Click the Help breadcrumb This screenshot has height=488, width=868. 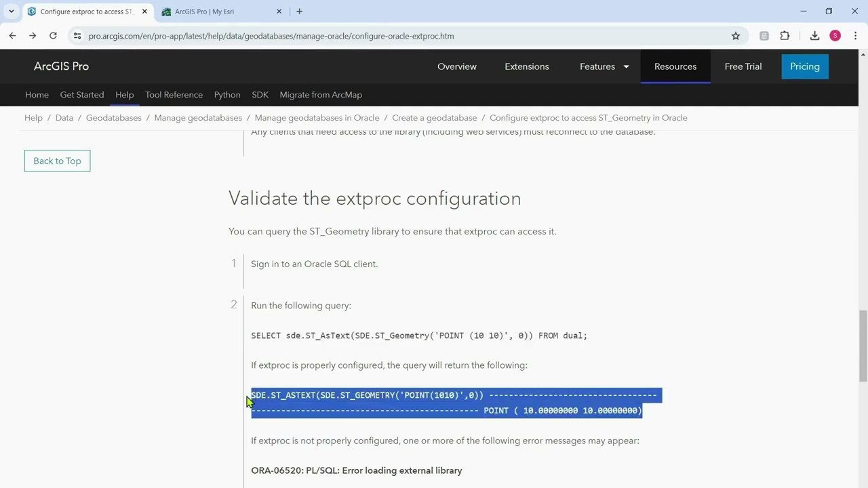[x=33, y=118]
